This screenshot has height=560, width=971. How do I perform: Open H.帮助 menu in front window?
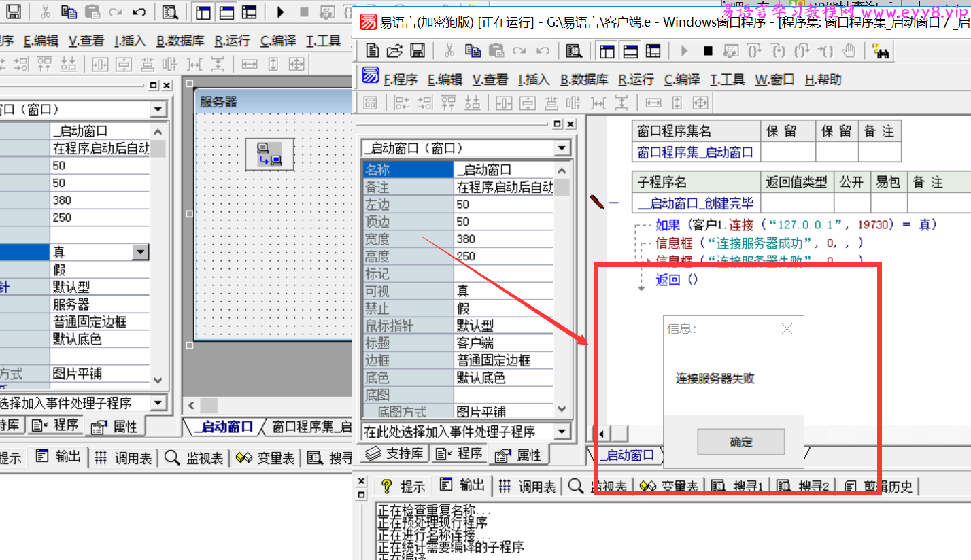click(823, 80)
